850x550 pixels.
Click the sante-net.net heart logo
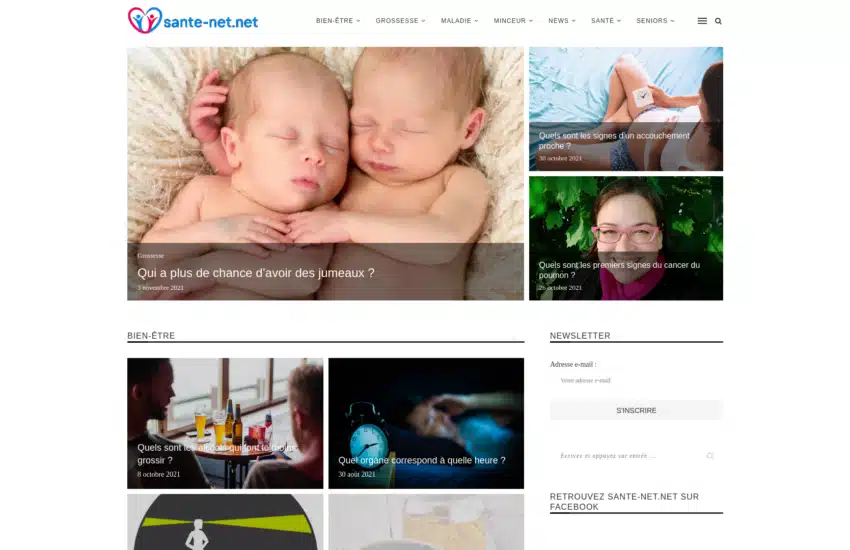(193, 21)
